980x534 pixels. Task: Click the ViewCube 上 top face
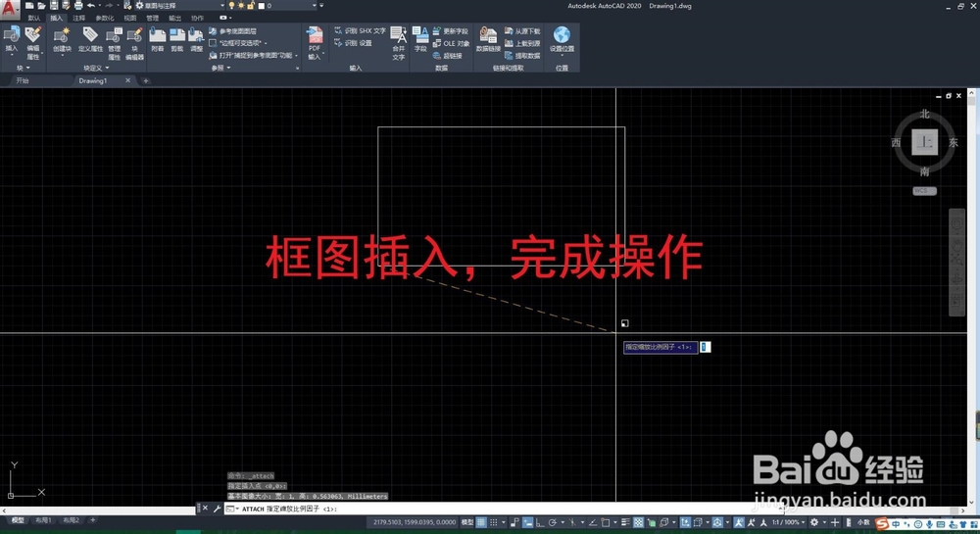924,142
